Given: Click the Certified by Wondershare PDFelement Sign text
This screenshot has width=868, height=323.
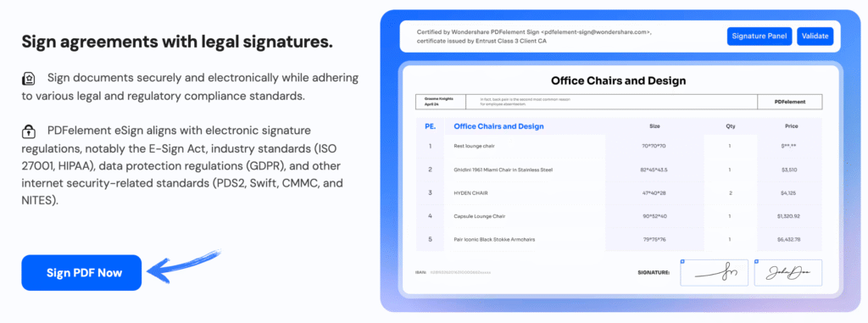Looking at the screenshot, I should [534, 36].
